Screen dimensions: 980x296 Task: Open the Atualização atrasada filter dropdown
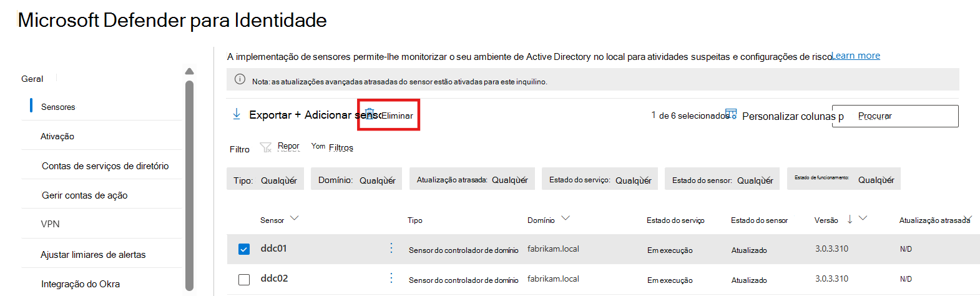point(473,179)
